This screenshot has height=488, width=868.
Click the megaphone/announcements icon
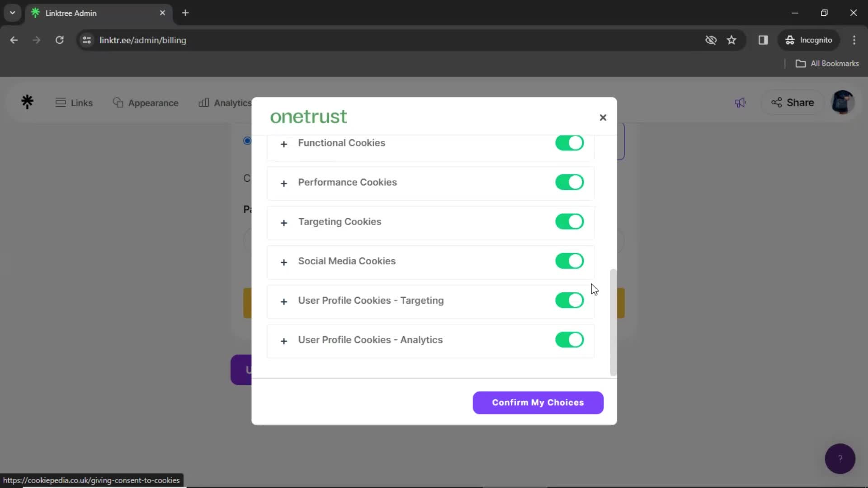click(x=741, y=103)
